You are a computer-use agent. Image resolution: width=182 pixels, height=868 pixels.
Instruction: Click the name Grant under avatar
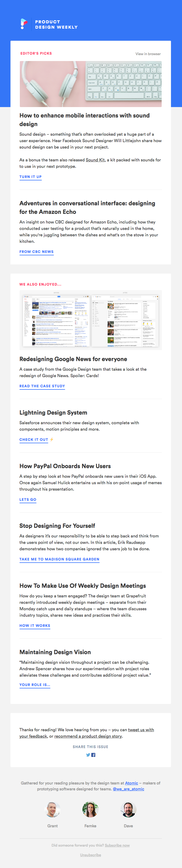[x=52, y=826]
